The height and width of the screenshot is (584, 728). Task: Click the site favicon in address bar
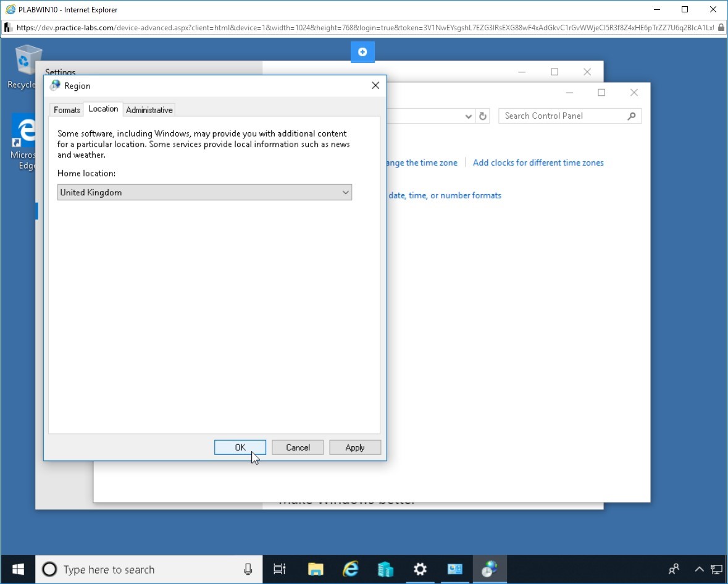point(8,28)
